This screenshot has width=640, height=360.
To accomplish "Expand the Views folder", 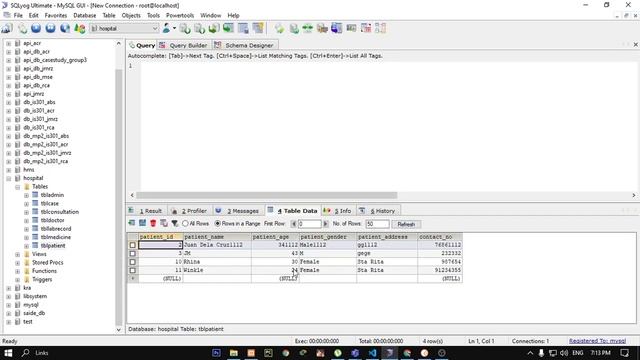I will (x=18, y=254).
